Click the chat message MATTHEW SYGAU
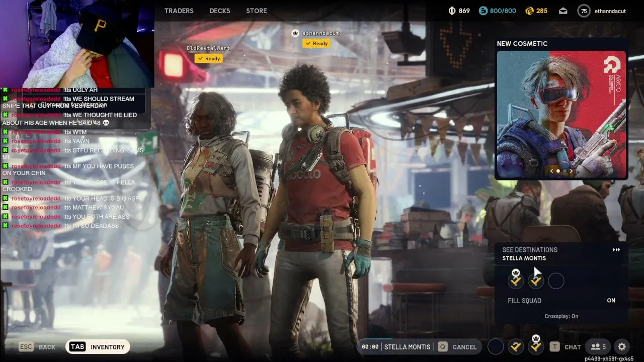Screen dimensions: 644x362 63,208
